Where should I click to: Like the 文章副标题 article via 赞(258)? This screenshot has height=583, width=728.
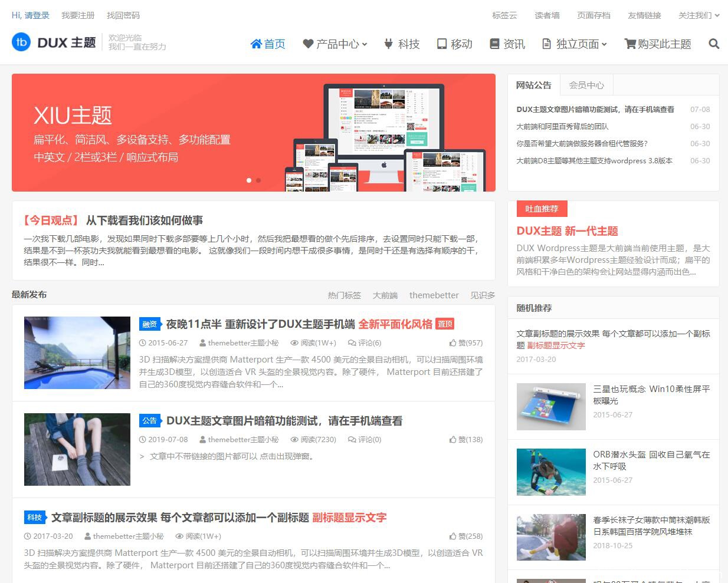coord(465,536)
